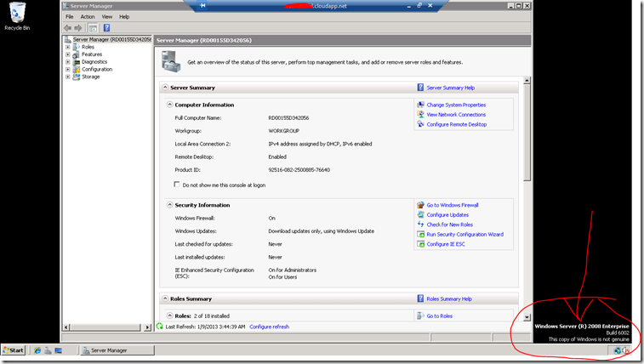
Task: Collapse the Server Summary section
Action: pos(165,88)
